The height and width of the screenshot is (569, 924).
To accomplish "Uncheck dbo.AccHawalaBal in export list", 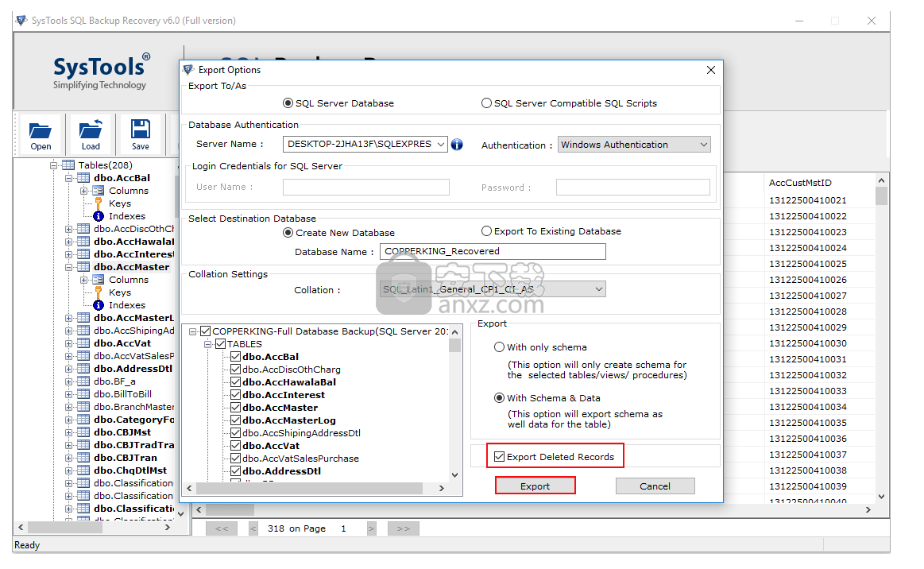I will point(235,382).
